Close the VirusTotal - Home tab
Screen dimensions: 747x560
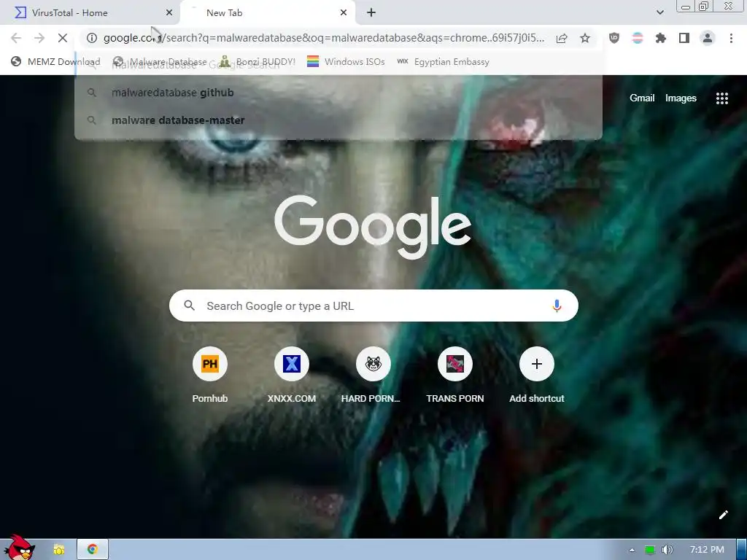point(169,13)
